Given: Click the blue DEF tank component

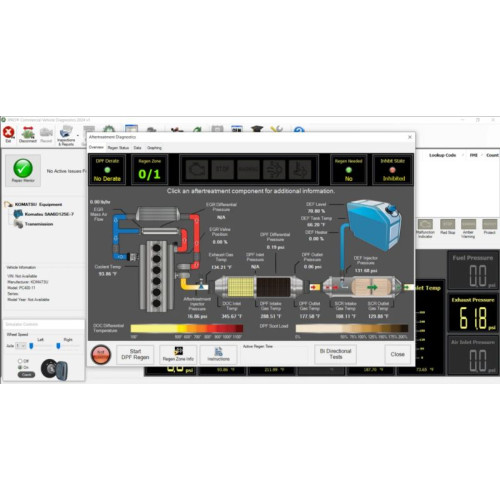Looking at the screenshot, I should (374, 224).
